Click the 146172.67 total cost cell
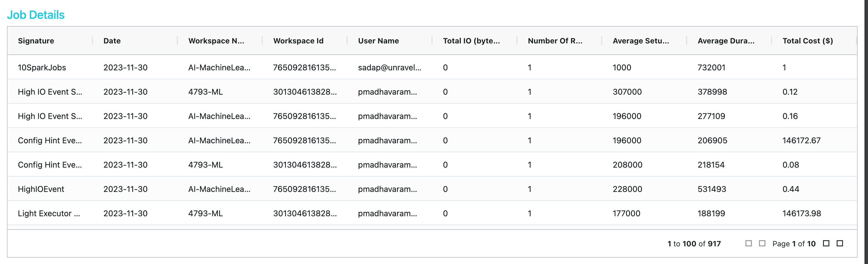The height and width of the screenshot is (264, 868). click(801, 140)
